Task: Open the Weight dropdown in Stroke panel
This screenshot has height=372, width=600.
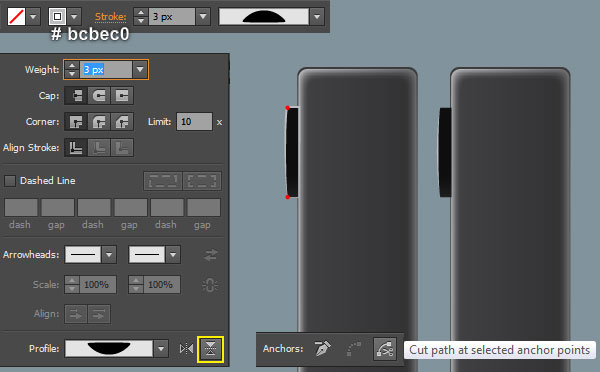Action: (x=140, y=70)
